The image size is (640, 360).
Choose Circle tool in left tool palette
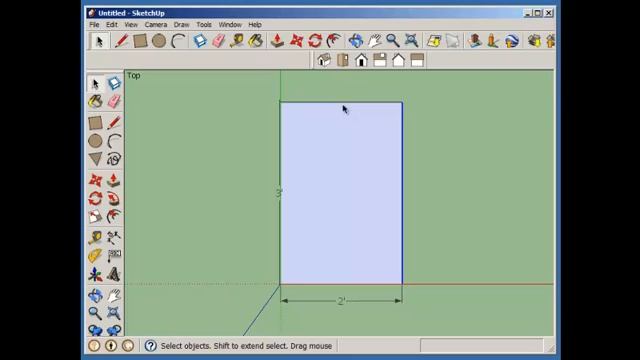(96, 141)
